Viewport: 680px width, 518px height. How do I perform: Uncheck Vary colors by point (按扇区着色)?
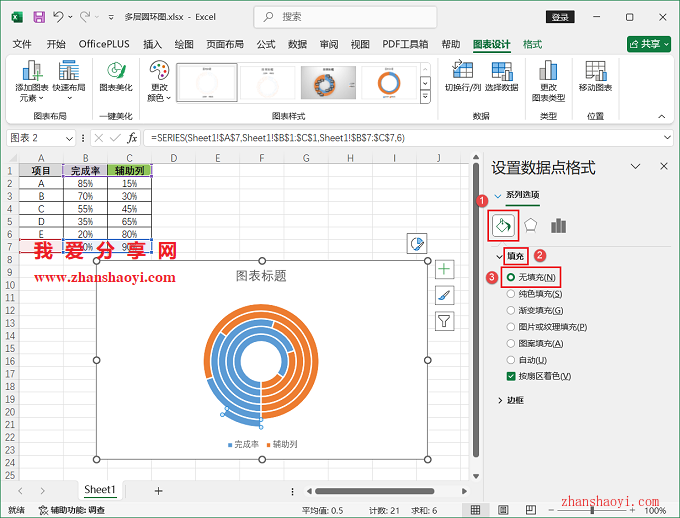pyautogui.click(x=512, y=376)
